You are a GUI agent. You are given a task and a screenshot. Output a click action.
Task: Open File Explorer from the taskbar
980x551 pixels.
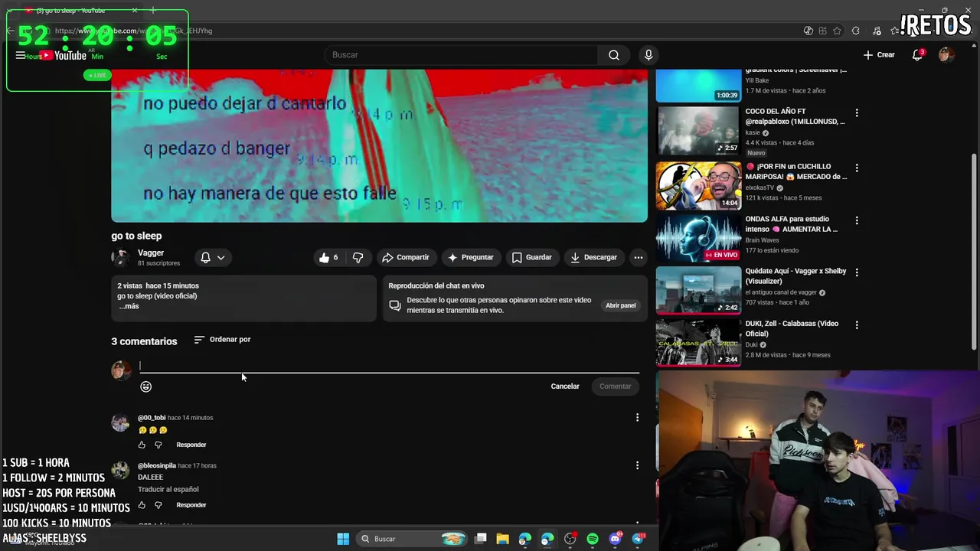tap(502, 539)
